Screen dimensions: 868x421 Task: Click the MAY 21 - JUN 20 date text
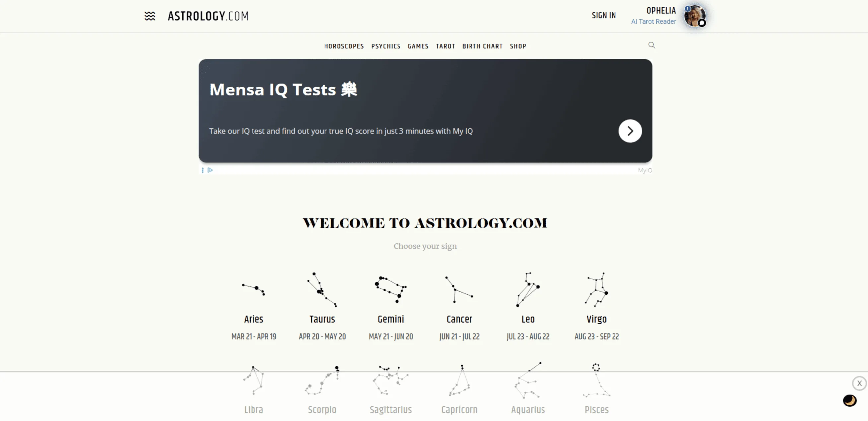tap(391, 336)
